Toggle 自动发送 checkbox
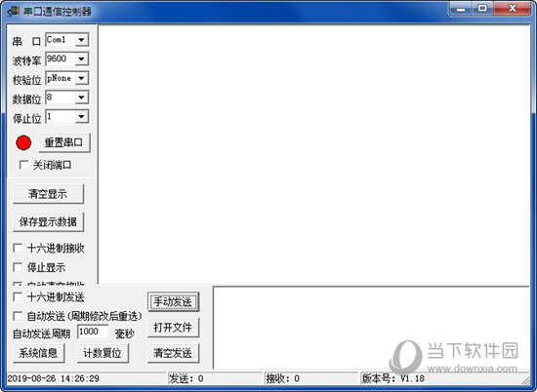537x392 pixels. coord(18,316)
